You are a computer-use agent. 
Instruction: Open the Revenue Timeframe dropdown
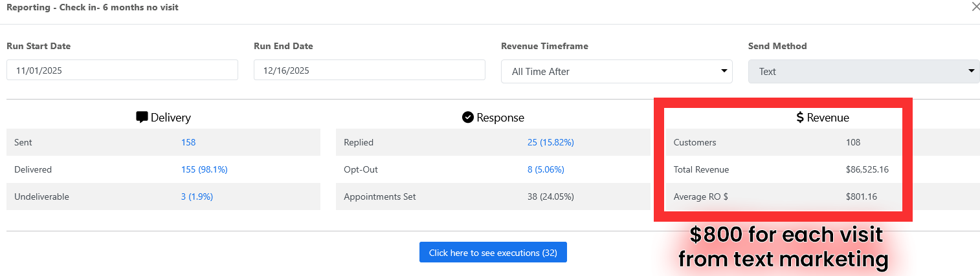[x=616, y=72]
